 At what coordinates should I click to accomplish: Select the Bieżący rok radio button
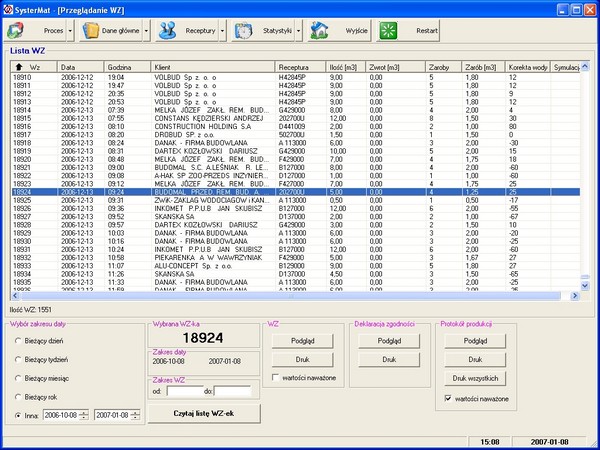tap(18, 397)
